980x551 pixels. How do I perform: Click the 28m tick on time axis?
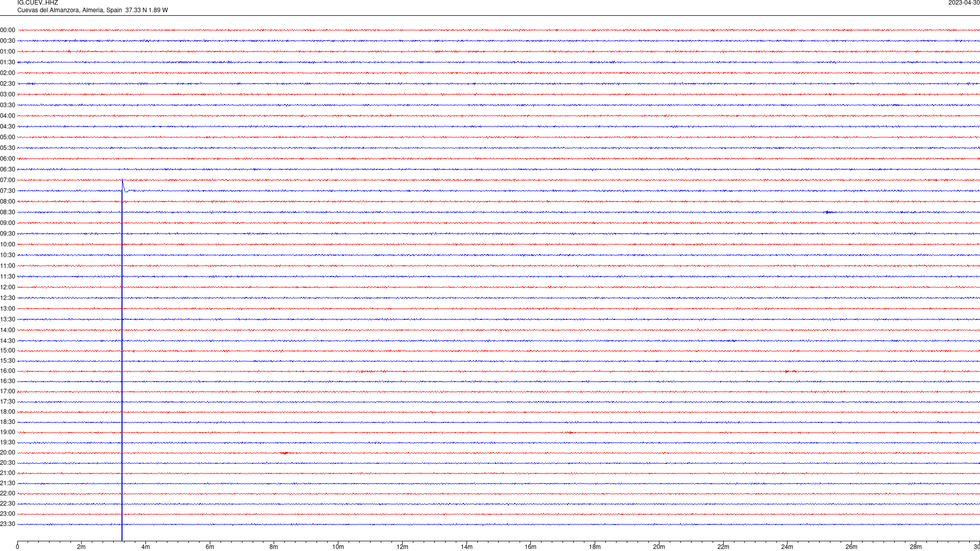916,547
